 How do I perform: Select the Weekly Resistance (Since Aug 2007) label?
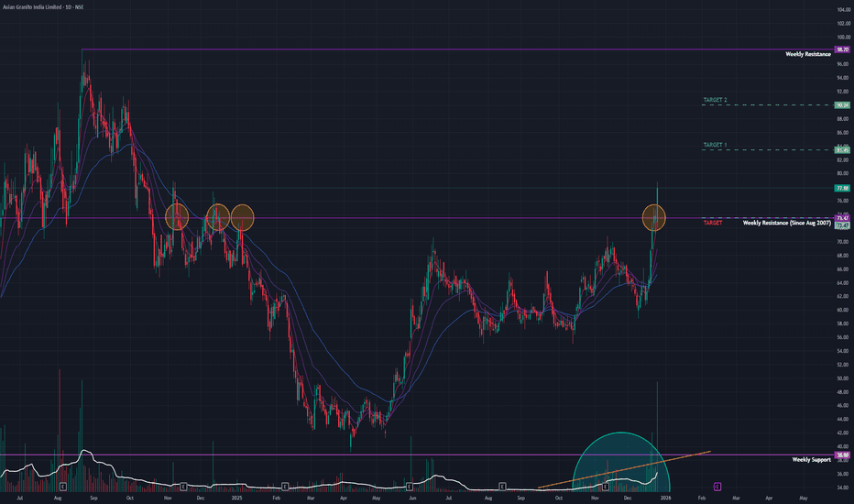786,223
